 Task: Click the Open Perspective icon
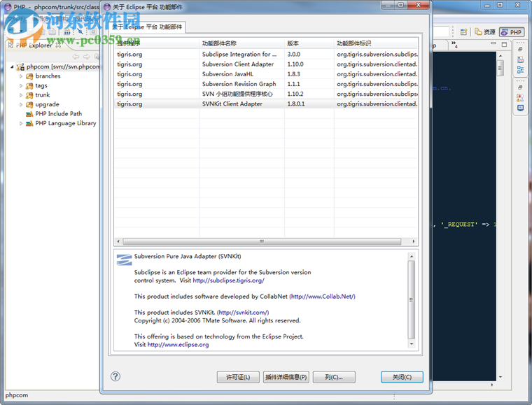pyautogui.click(x=464, y=32)
